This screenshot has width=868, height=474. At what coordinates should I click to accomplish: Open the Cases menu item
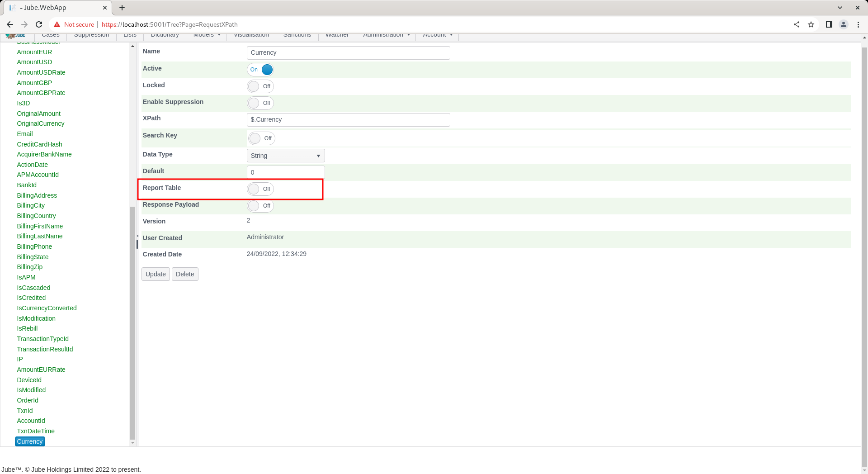(51, 35)
